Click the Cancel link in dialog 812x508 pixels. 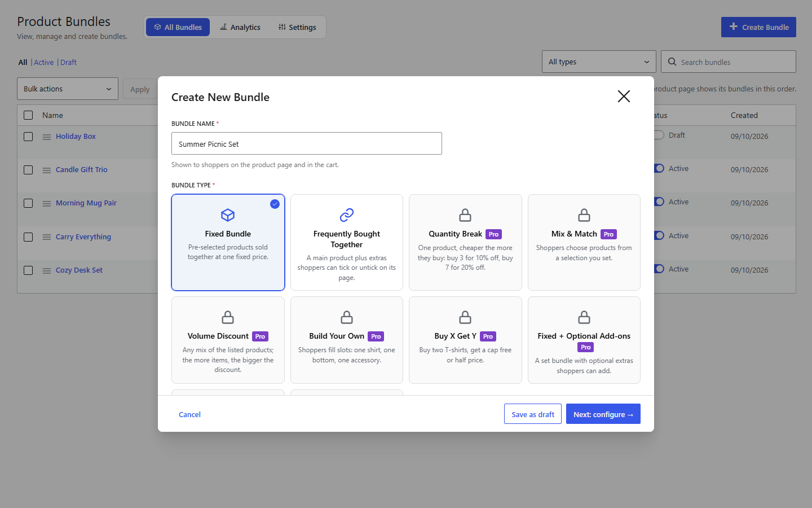point(189,414)
